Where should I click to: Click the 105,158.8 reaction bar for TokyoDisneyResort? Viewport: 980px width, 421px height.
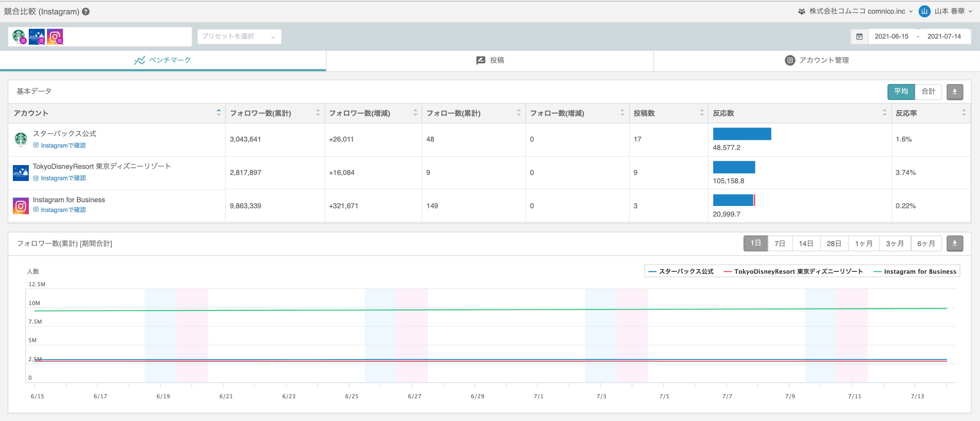734,167
